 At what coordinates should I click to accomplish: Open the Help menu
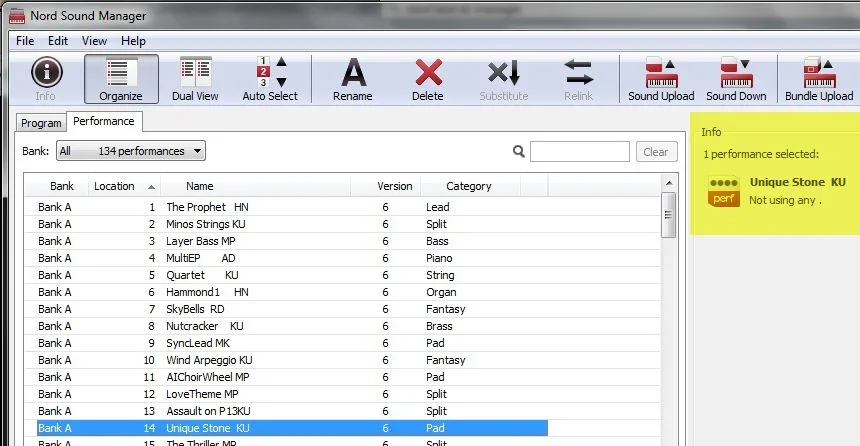point(133,41)
